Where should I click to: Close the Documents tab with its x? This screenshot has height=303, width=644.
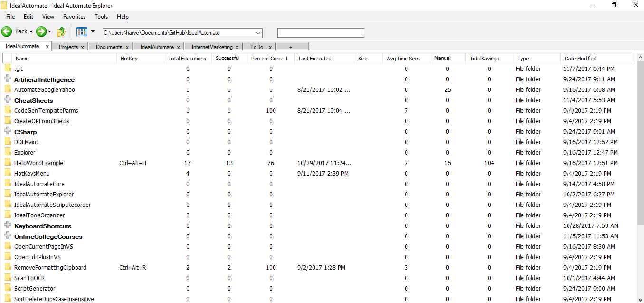coord(127,47)
